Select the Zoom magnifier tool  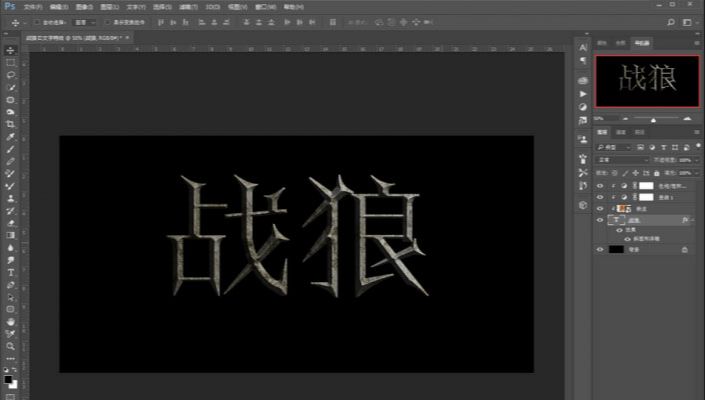[x=10, y=347]
